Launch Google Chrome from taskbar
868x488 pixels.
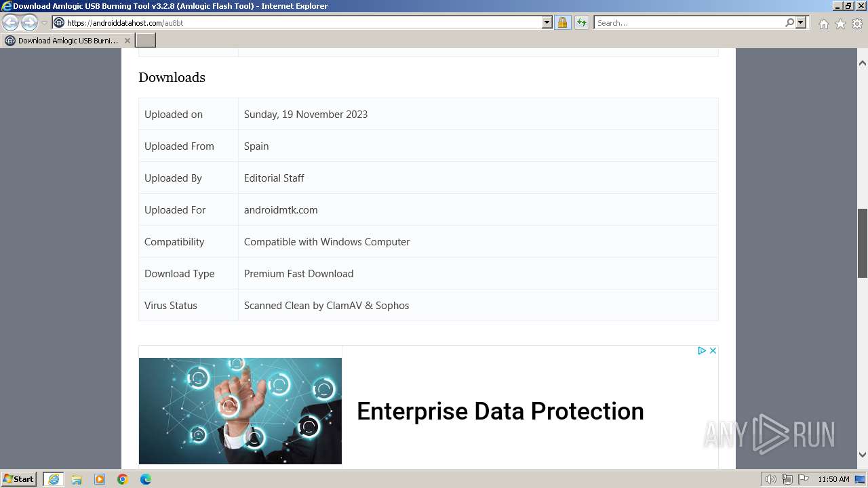123,479
